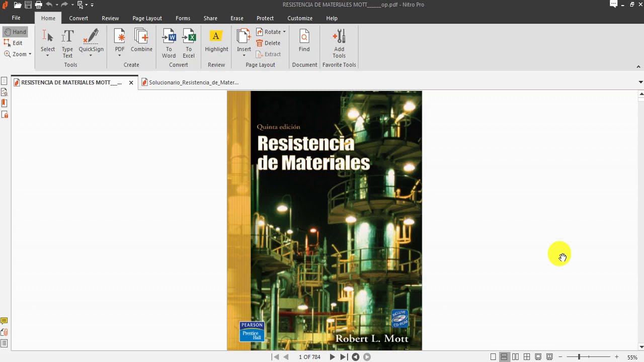Collapse the ribbon with the arrow
Screen dimensions: 644x362
tap(638, 66)
